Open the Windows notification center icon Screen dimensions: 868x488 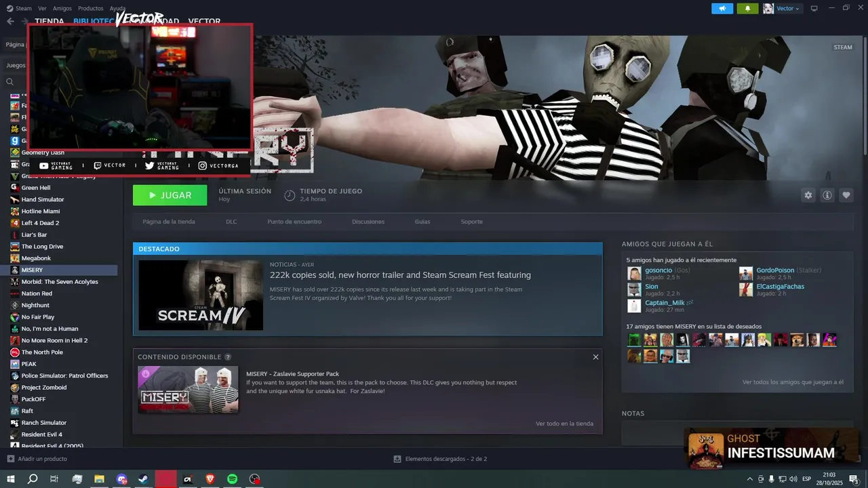click(854, 479)
